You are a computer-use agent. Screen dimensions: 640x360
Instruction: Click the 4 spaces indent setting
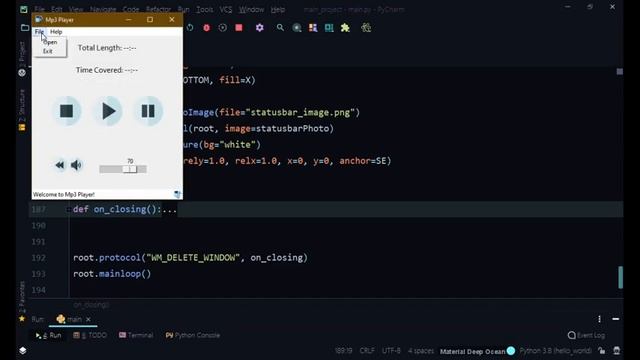[x=421, y=351]
